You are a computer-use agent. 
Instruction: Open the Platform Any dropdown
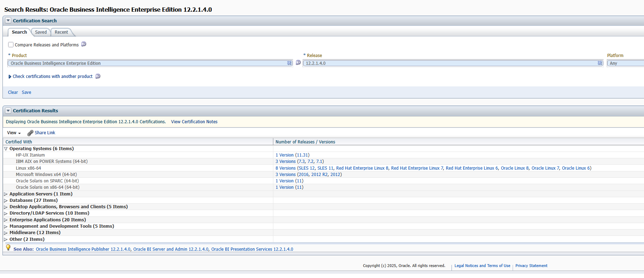click(626, 63)
